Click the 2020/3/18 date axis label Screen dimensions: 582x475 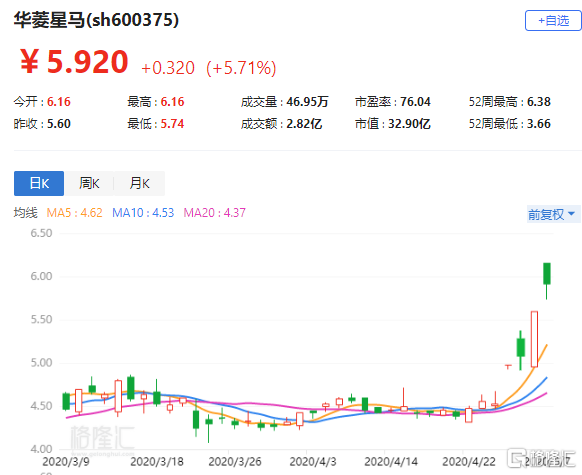coord(157,462)
